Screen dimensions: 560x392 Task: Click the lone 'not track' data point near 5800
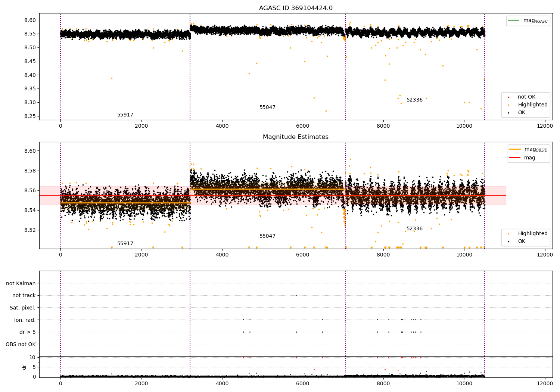(296, 295)
